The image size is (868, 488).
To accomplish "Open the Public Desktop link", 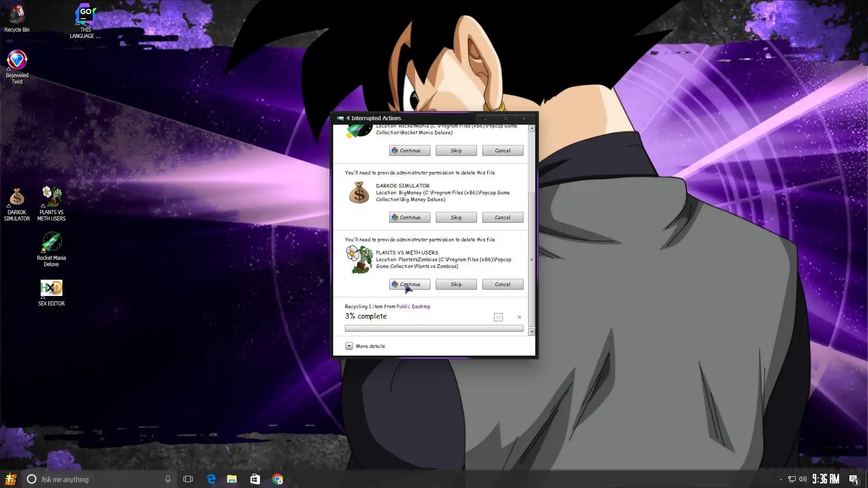I will click(x=413, y=306).
